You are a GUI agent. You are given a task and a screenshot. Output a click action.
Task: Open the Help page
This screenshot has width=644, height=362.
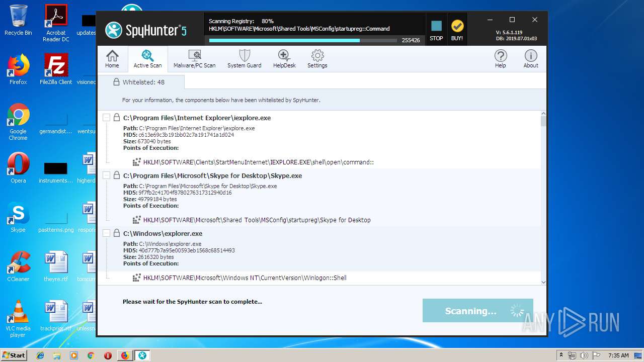tap(500, 59)
